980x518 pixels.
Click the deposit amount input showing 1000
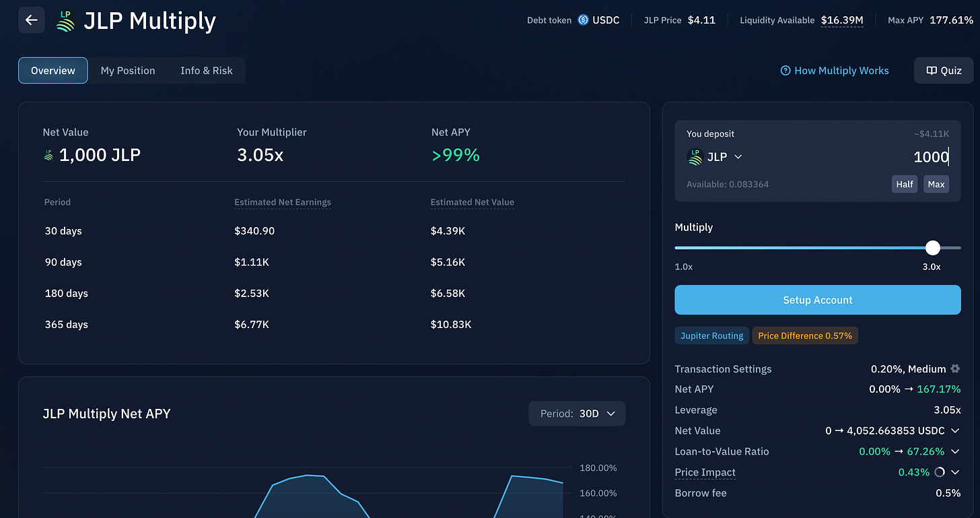tap(931, 157)
